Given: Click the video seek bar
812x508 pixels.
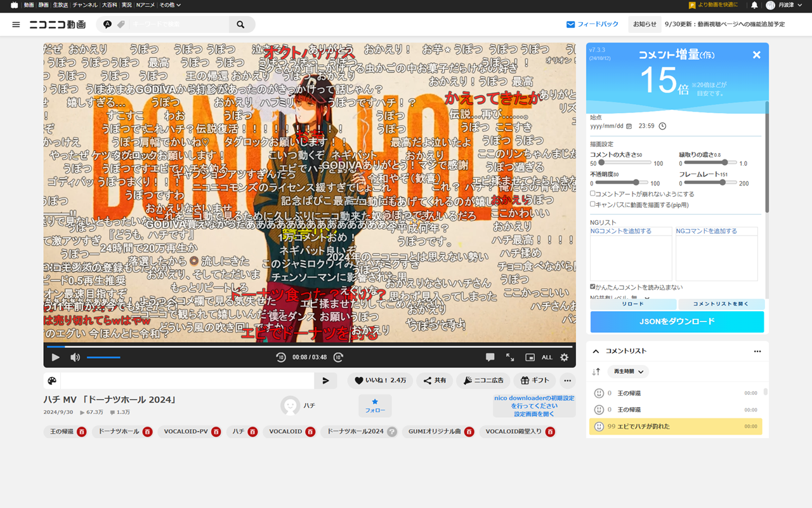Looking at the screenshot, I should click(x=310, y=347).
